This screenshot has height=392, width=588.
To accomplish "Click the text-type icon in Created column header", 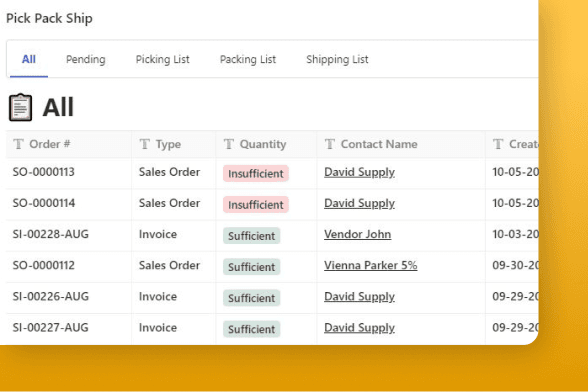I will point(498,144).
